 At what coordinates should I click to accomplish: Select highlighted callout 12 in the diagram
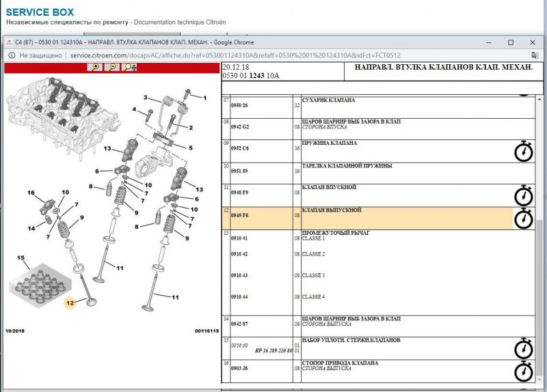(x=70, y=303)
